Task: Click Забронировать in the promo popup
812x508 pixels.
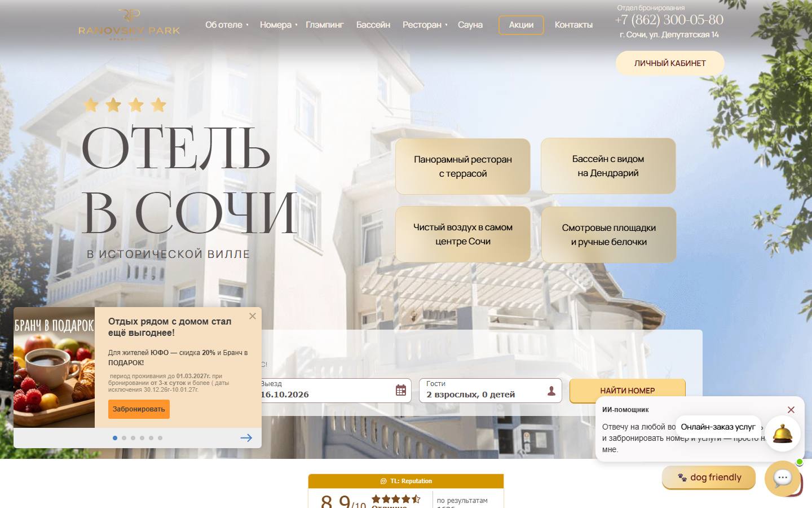Action: click(x=139, y=409)
